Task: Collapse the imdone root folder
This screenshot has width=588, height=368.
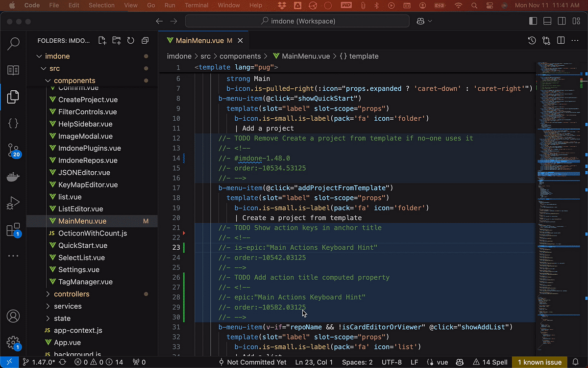Action: (x=39, y=56)
